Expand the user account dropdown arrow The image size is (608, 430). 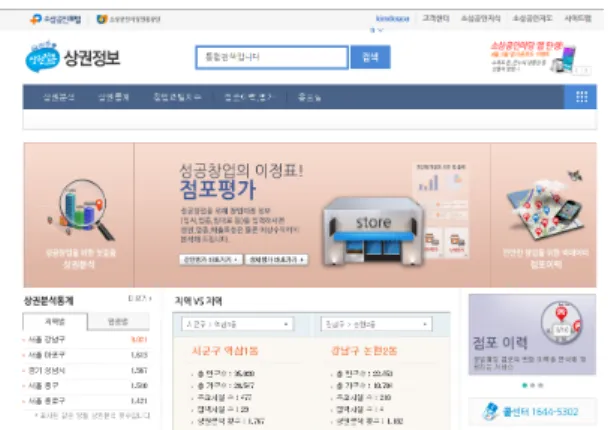tap(381, 29)
